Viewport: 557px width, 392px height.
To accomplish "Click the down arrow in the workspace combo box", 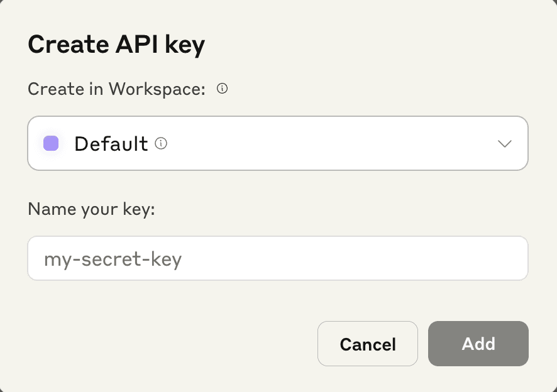I will 505,143.
